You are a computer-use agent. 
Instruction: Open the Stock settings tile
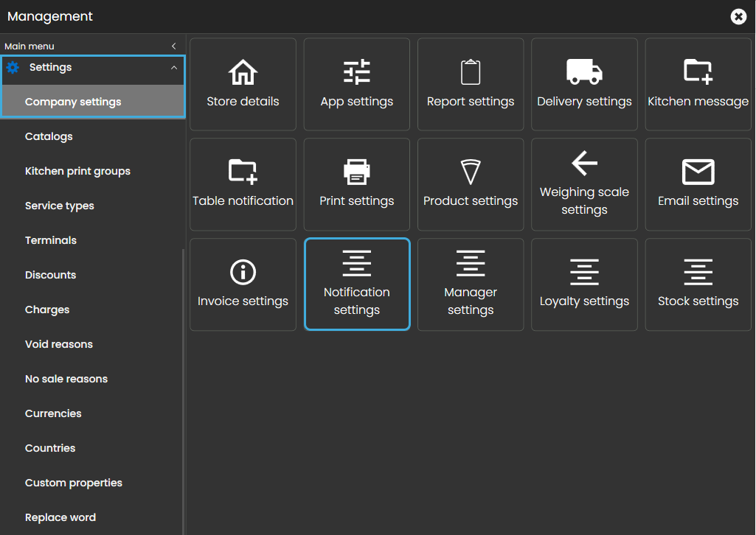pyautogui.click(x=698, y=284)
